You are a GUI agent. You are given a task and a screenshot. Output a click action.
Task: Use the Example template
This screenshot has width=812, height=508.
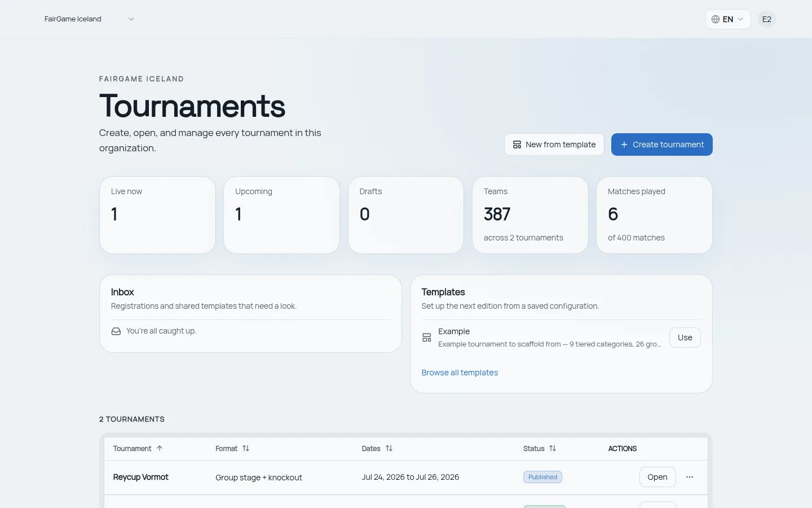pyautogui.click(x=685, y=338)
